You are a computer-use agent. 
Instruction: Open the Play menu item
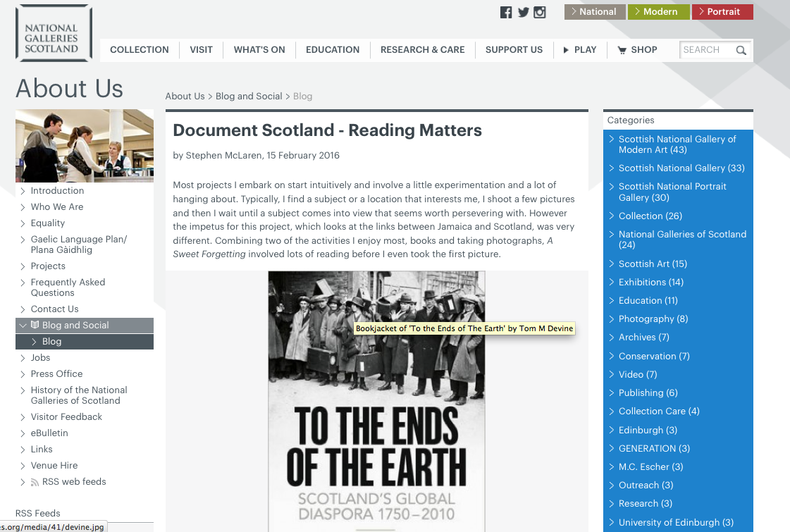click(x=580, y=50)
